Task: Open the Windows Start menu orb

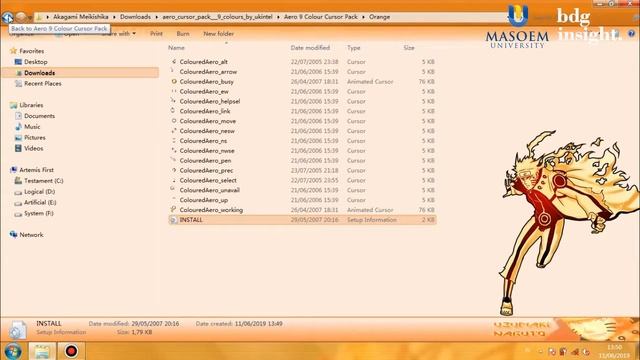Action: tap(13, 351)
